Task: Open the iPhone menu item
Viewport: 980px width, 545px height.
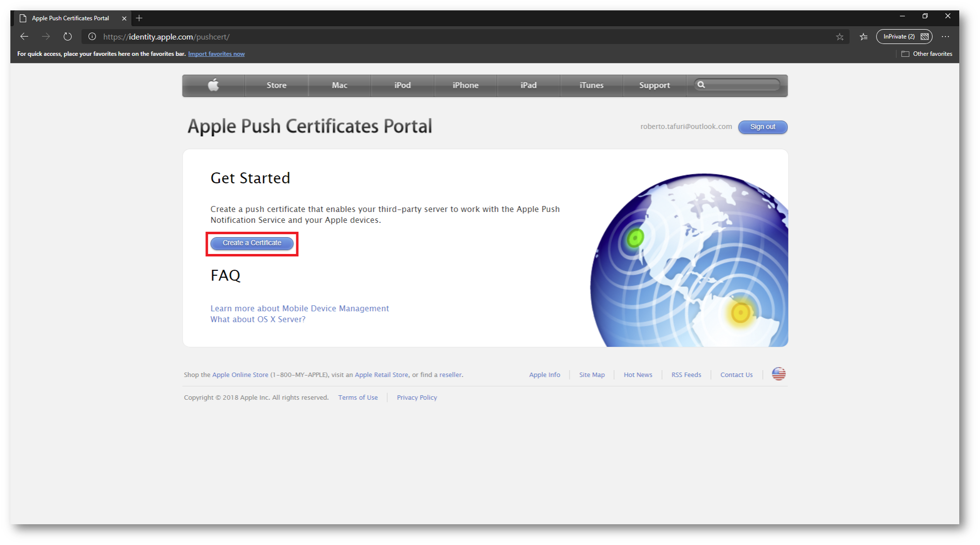Action: tap(466, 85)
